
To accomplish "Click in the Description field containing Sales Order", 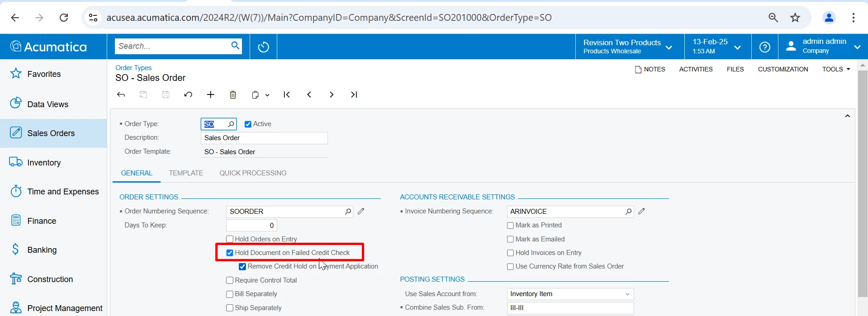I will click(x=264, y=138).
